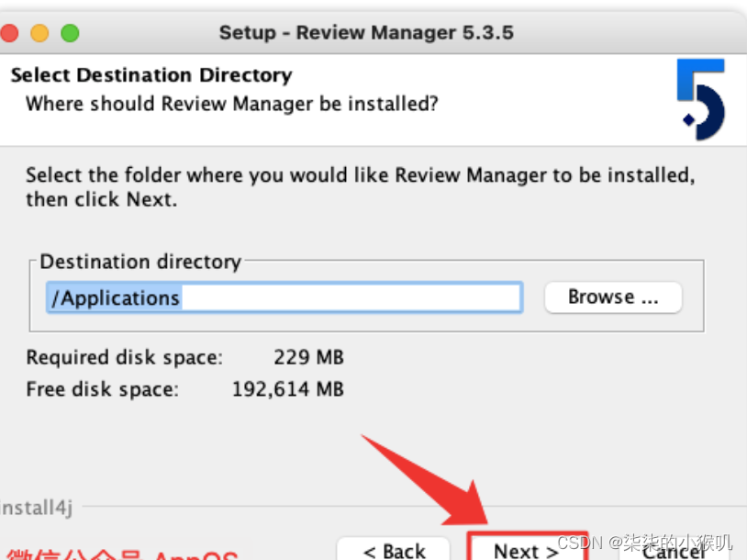Select the highlighted /Applications text
Image resolution: width=747 pixels, height=560 pixels.
coord(115,297)
